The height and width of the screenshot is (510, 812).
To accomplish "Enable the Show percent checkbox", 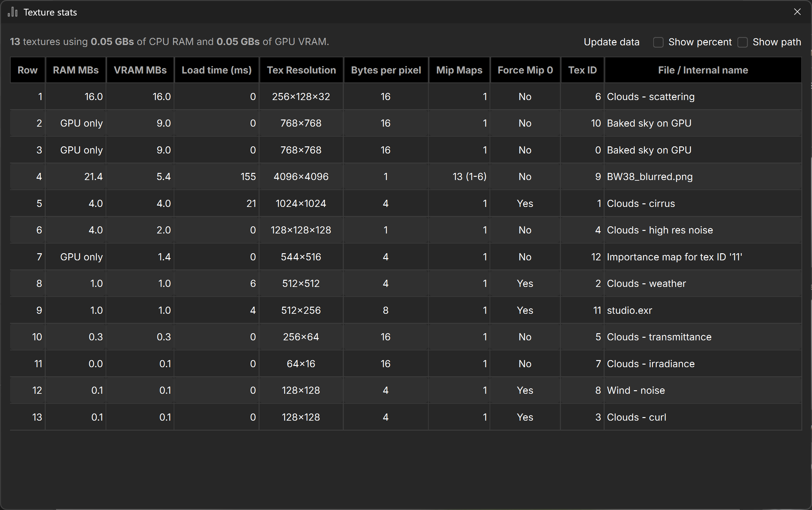I will point(658,42).
